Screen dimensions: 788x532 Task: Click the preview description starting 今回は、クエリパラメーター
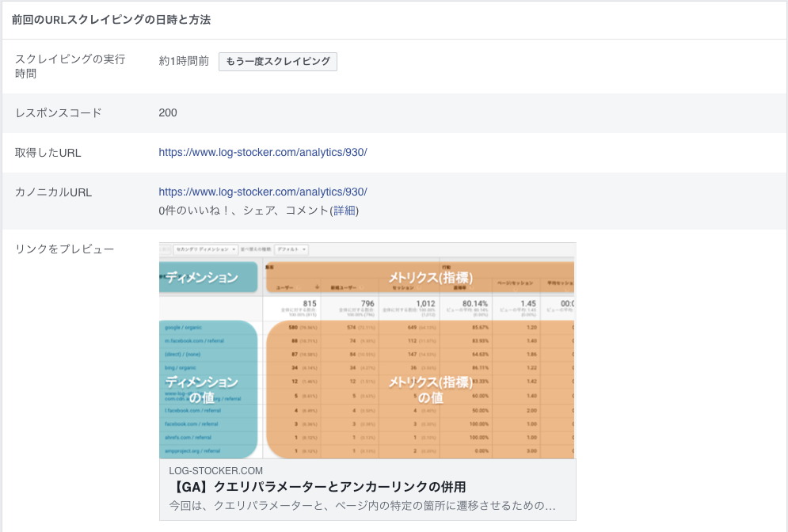(363, 505)
